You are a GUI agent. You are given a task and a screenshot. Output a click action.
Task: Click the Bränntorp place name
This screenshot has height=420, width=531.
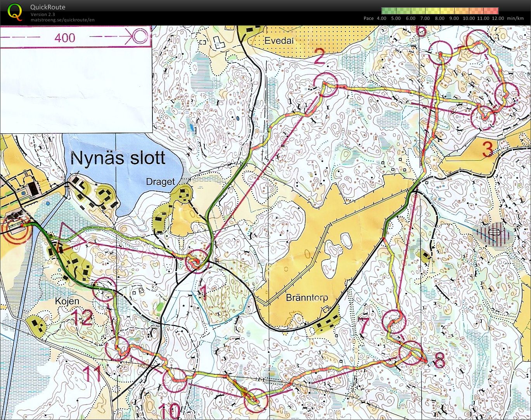[307, 297]
